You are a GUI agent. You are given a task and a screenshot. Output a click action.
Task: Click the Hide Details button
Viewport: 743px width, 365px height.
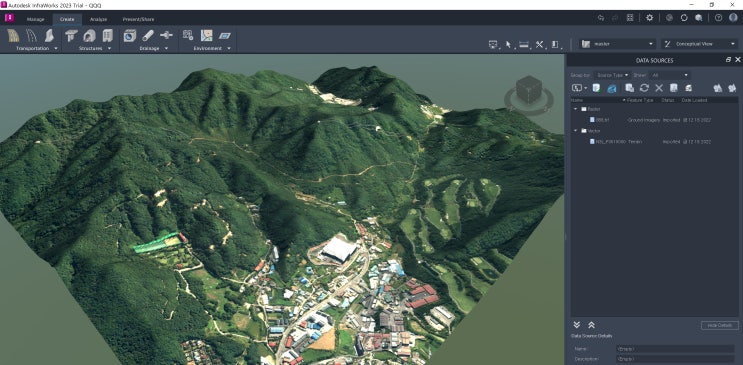coord(720,326)
